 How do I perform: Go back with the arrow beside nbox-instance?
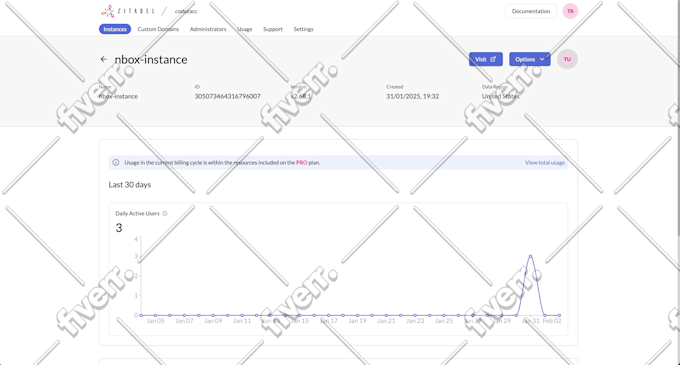click(104, 59)
